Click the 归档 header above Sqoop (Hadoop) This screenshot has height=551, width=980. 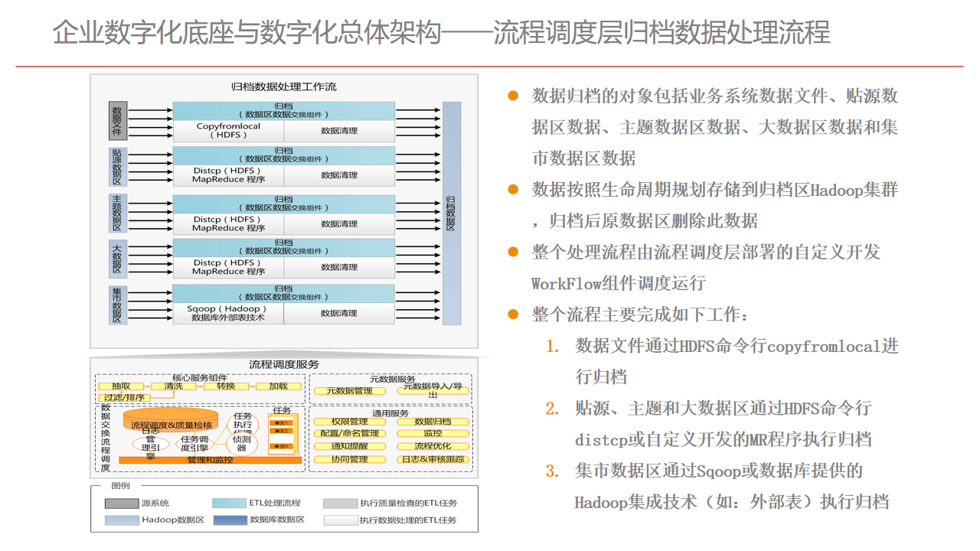pos(284,294)
